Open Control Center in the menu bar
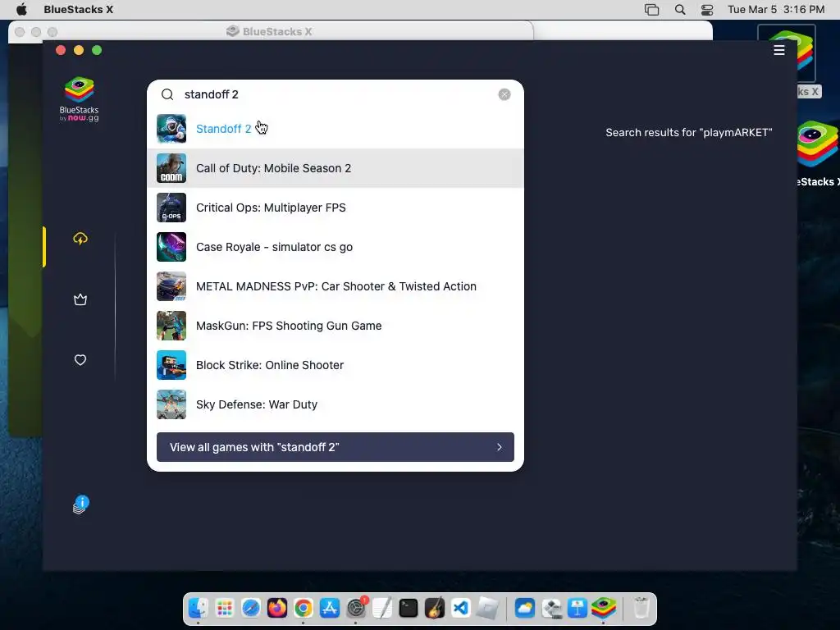The width and height of the screenshot is (840, 630). [x=707, y=10]
